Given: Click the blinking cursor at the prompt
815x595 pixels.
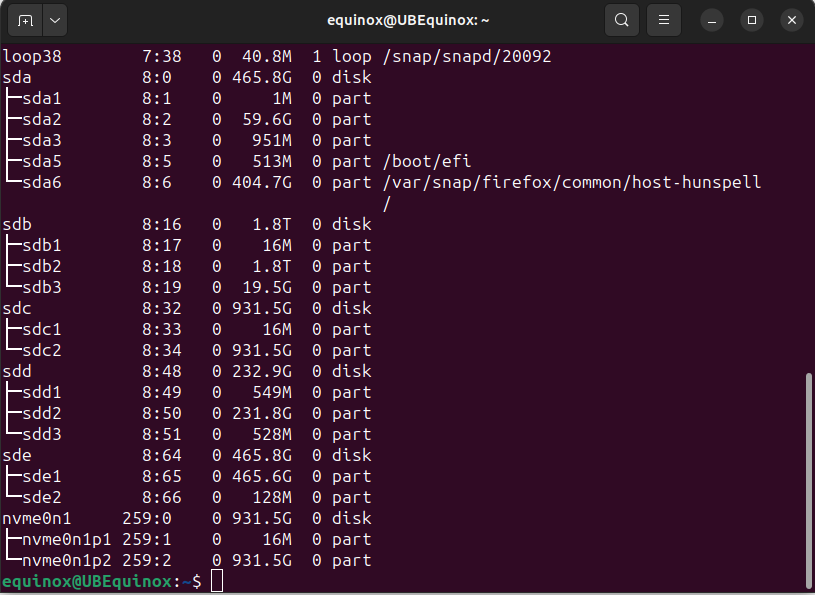Looking at the screenshot, I should [x=216, y=581].
